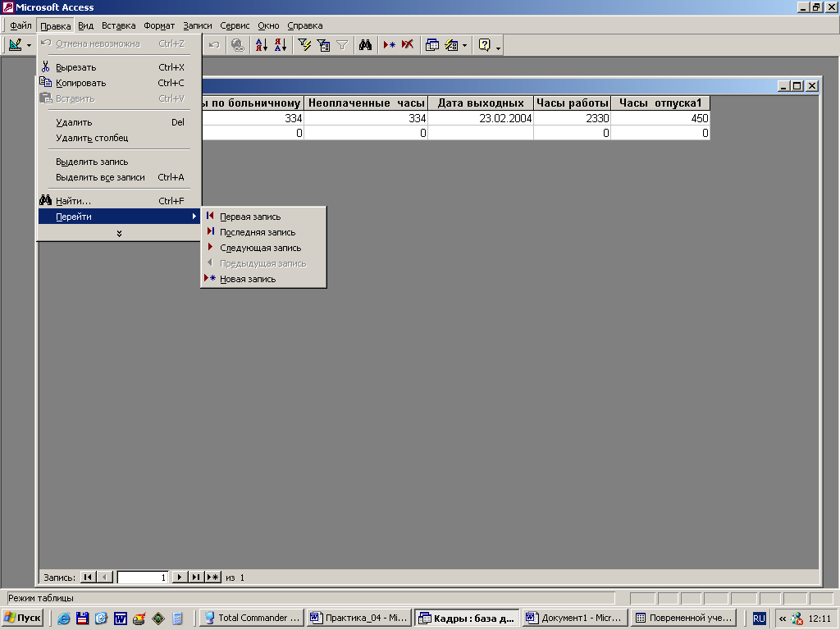This screenshot has width=840, height=630.
Task: Click the Help question mark icon
Action: [484, 45]
